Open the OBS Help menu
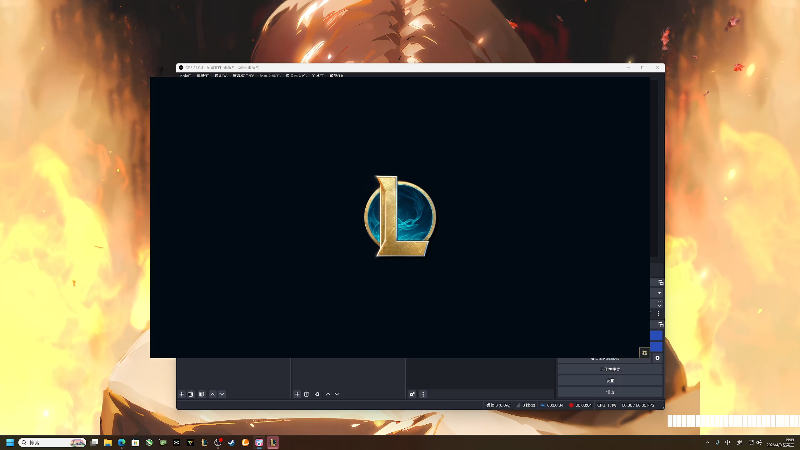The height and width of the screenshot is (450, 800). [336, 76]
